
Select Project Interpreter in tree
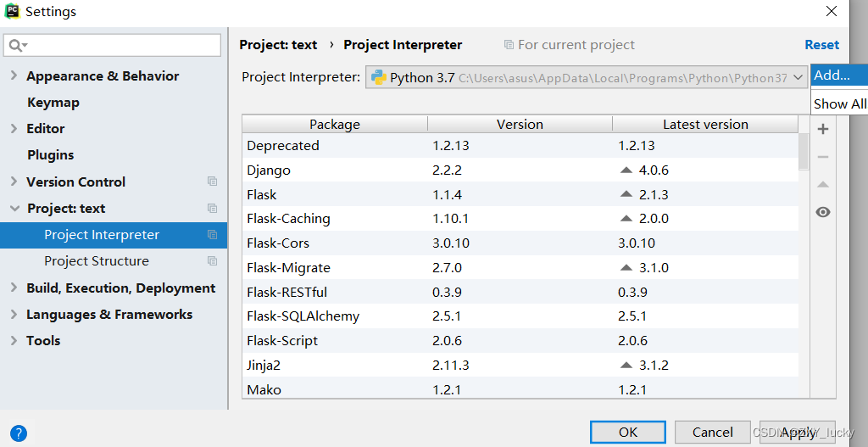[x=114, y=235]
